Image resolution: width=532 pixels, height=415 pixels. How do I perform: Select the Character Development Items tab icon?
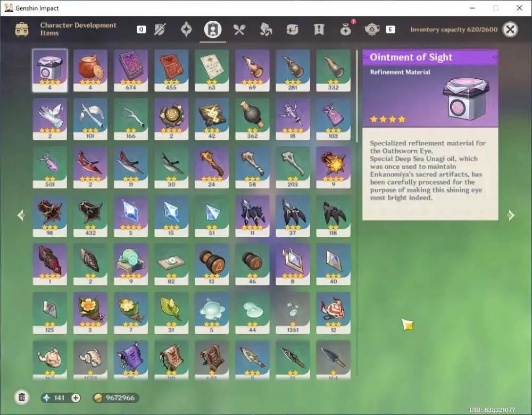point(213,29)
